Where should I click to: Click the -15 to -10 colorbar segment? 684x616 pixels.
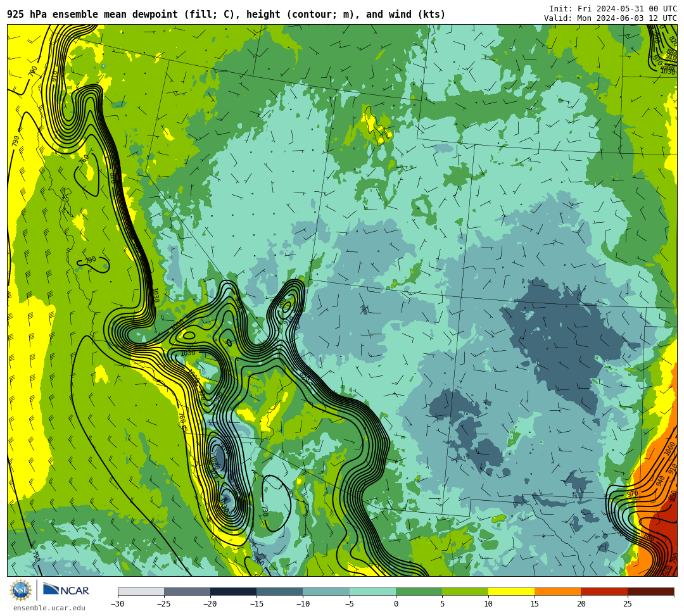coord(280,591)
